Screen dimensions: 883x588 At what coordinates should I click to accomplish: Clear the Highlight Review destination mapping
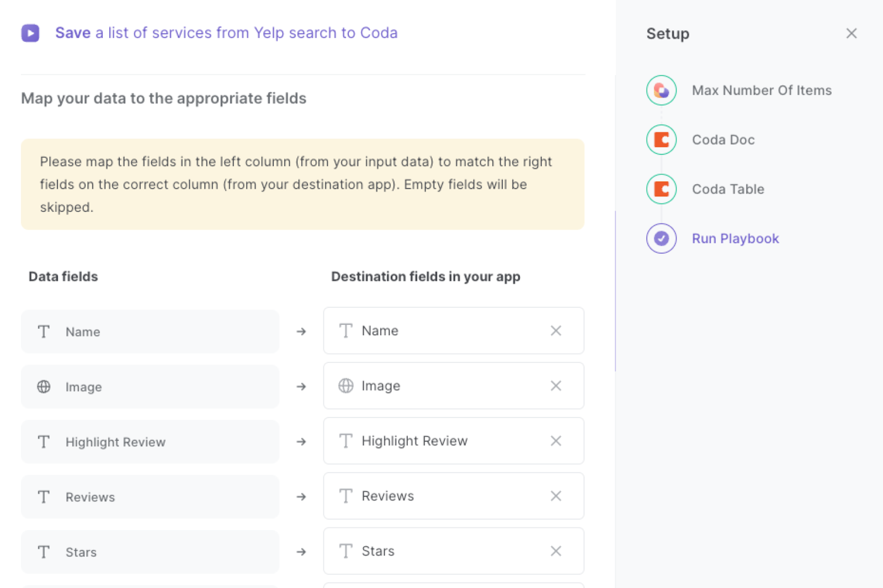(x=556, y=441)
